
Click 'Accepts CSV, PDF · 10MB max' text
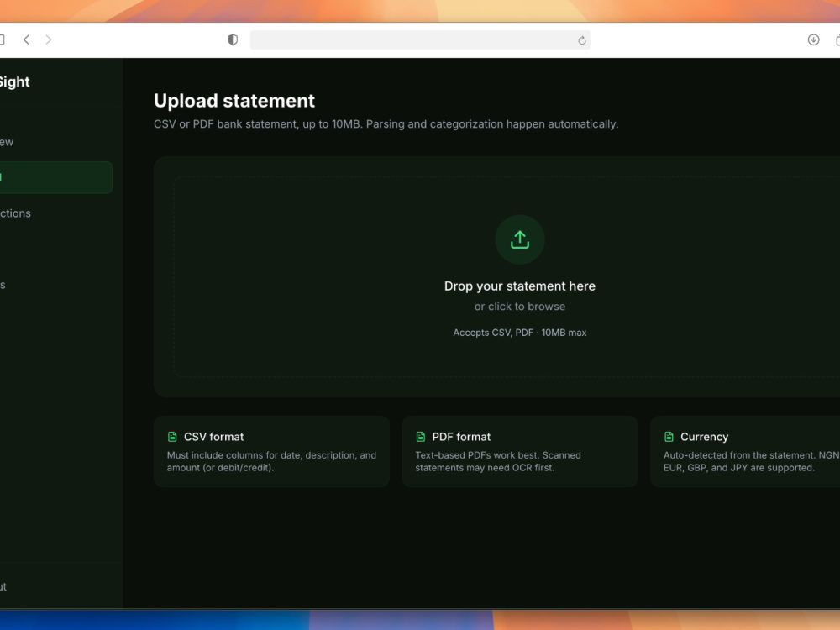click(520, 333)
